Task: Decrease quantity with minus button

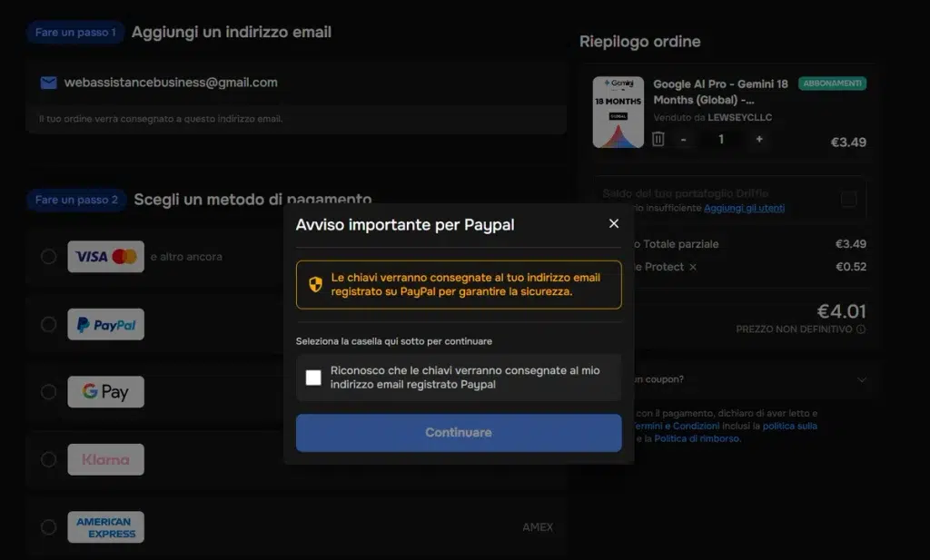Action: point(683,139)
